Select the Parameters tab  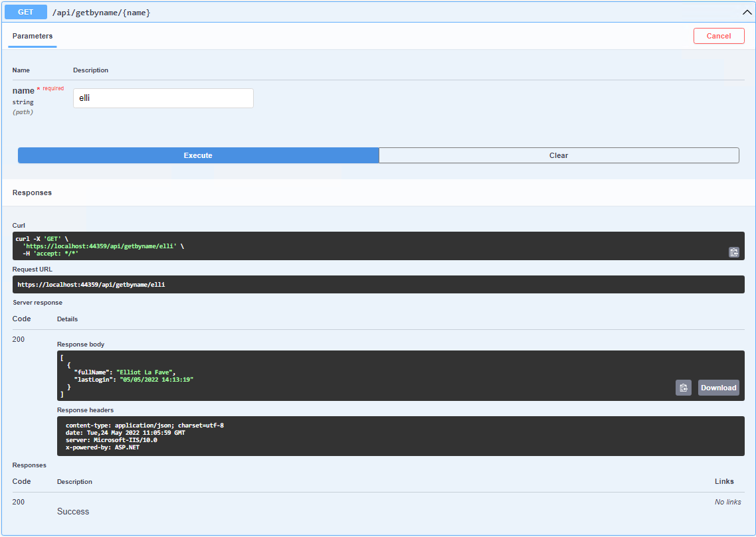point(33,36)
